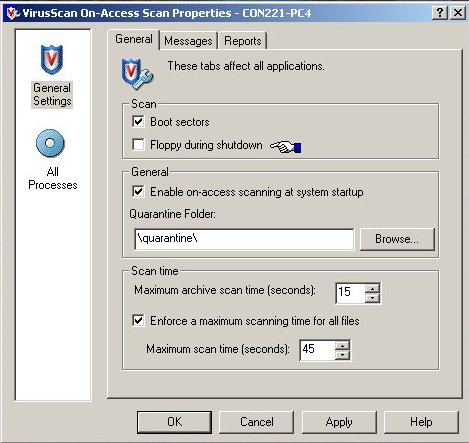Open the Reports tab
Screen dimensions: 469x443
pyautogui.click(x=243, y=41)
